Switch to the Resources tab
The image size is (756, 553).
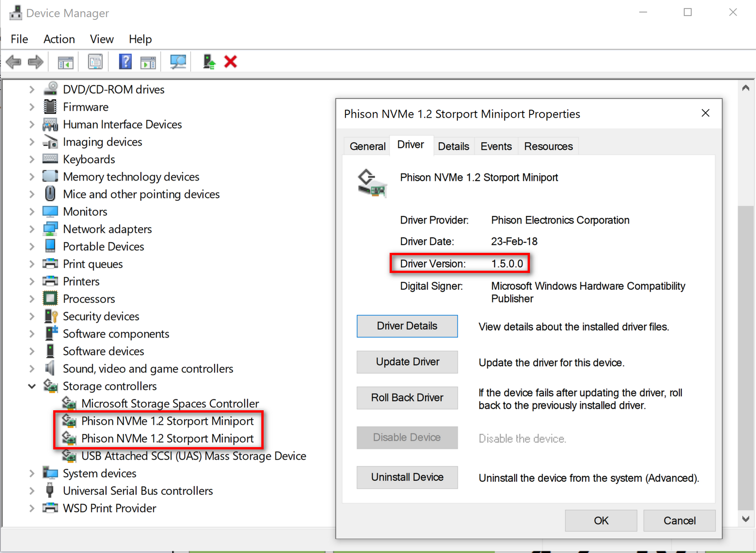coord(549,147)
